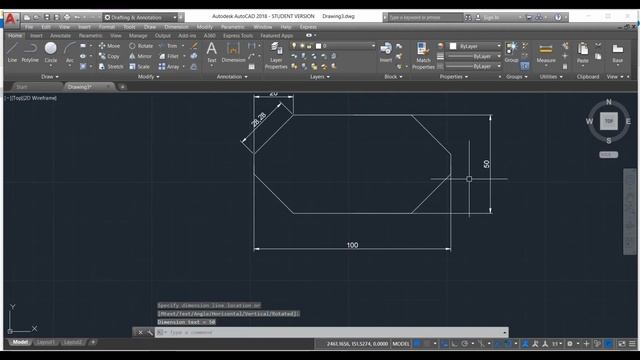Open the Layer Properties manager
Screen dimensions: 640x360
276,55
